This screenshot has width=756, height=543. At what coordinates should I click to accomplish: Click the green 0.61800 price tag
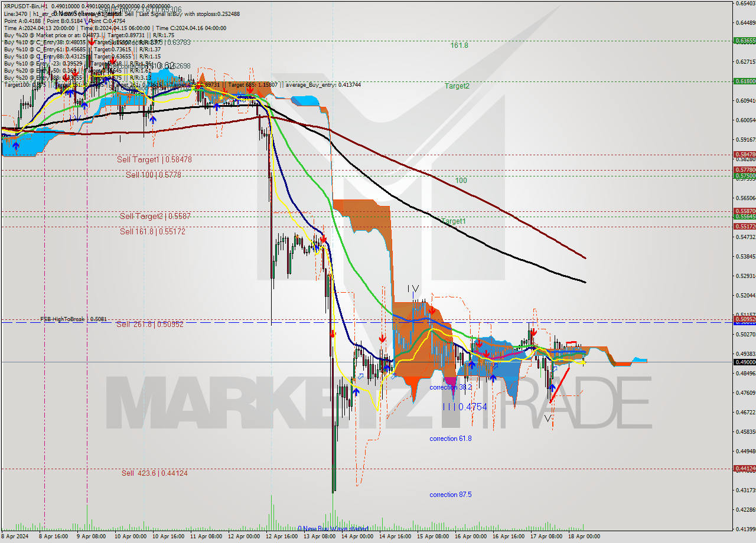tap(744, 81)
